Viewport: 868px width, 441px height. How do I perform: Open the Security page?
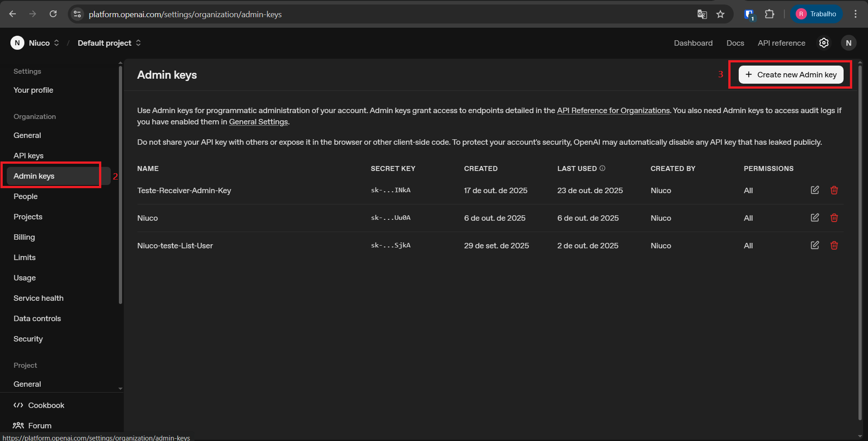tap(28, 339)
